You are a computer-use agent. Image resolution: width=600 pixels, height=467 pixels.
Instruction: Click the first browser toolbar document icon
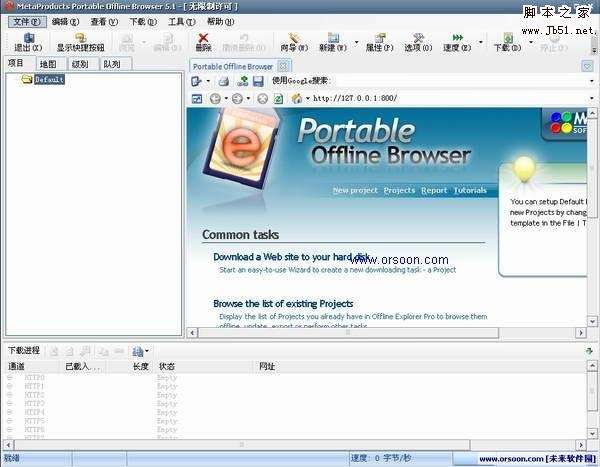[x=197, y=81]
